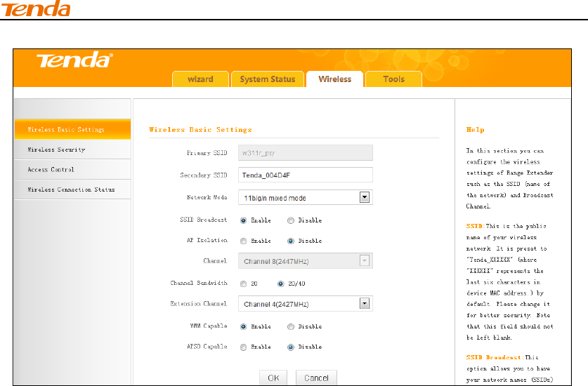Click the OK button
Image resolution: width=588 pixels, height=386 pixels.
[273, 378]
